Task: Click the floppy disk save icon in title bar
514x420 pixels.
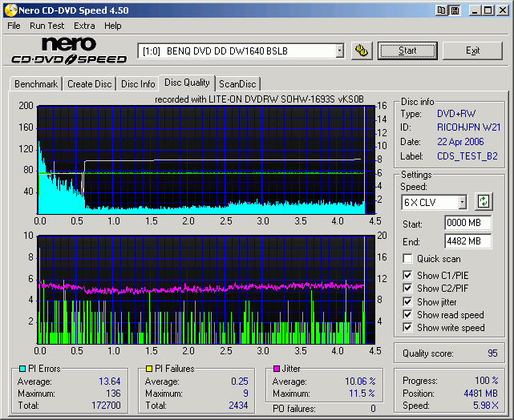Action: (x=455, y=10)
